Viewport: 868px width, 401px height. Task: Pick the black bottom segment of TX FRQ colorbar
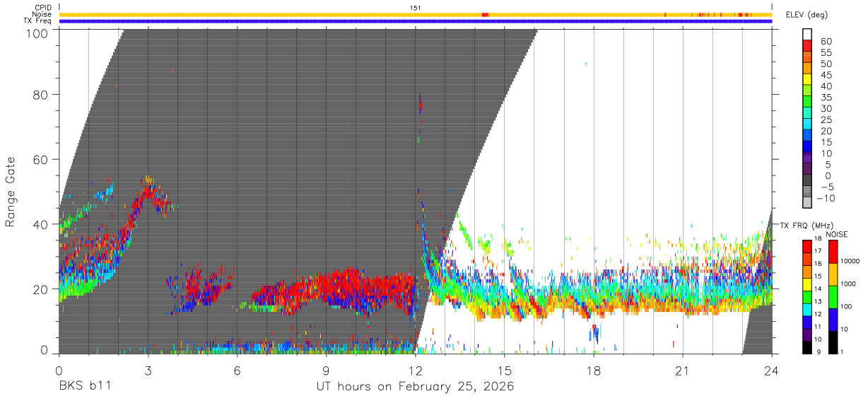(x=807, y=347)
